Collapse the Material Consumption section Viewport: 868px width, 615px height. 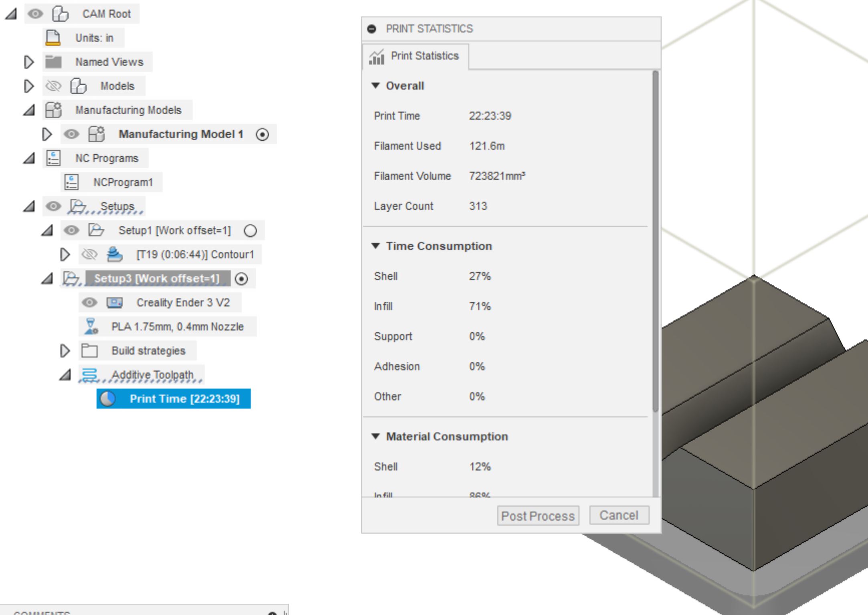pyautogui.click(x=375, y=436)
